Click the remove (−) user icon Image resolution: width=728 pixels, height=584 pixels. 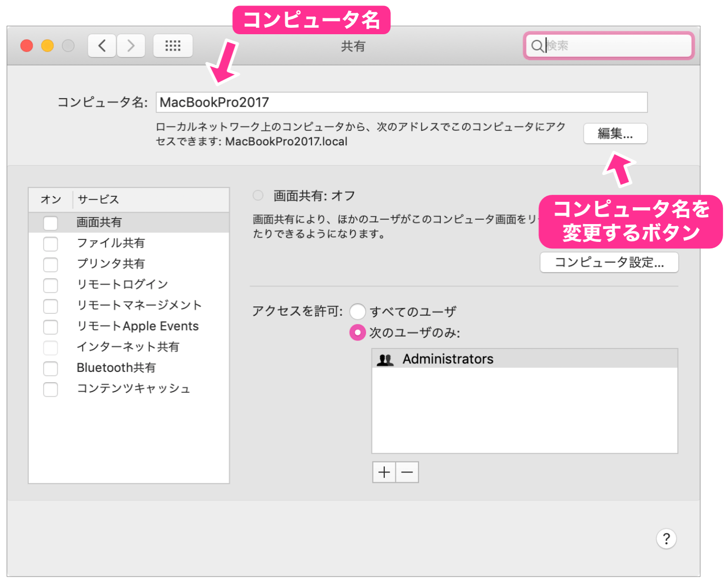407,472
